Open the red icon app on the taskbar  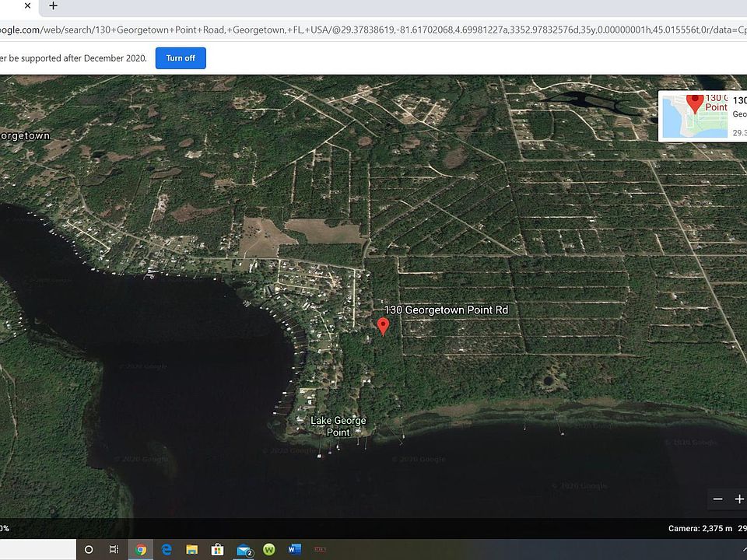coord(320,550)
